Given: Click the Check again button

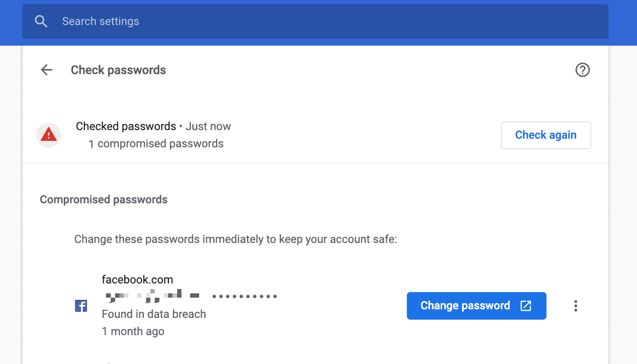Looking at the screenshot, I should 546,135.
